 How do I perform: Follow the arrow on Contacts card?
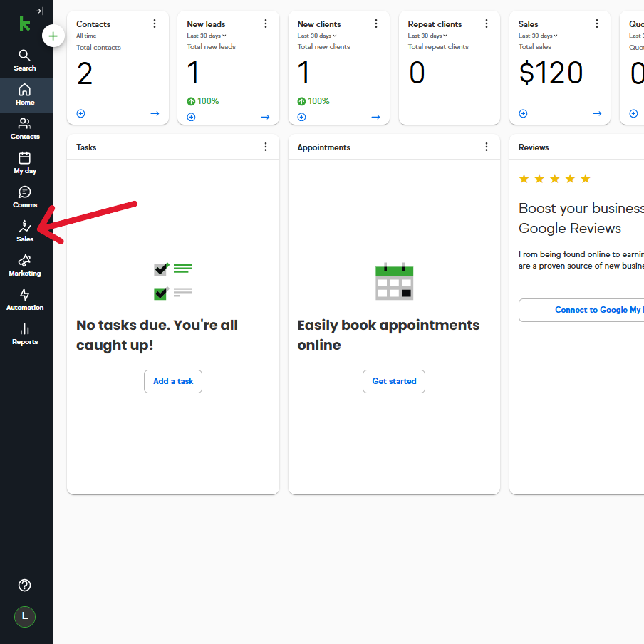[x=155, y=113]
